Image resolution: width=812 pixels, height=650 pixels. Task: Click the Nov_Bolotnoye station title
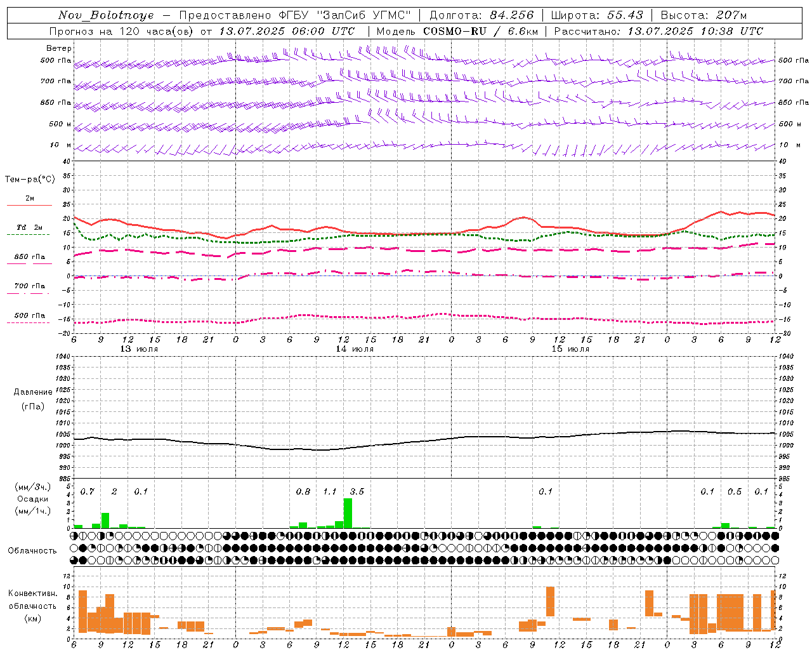pyautogui.click(x=106, y=15)
